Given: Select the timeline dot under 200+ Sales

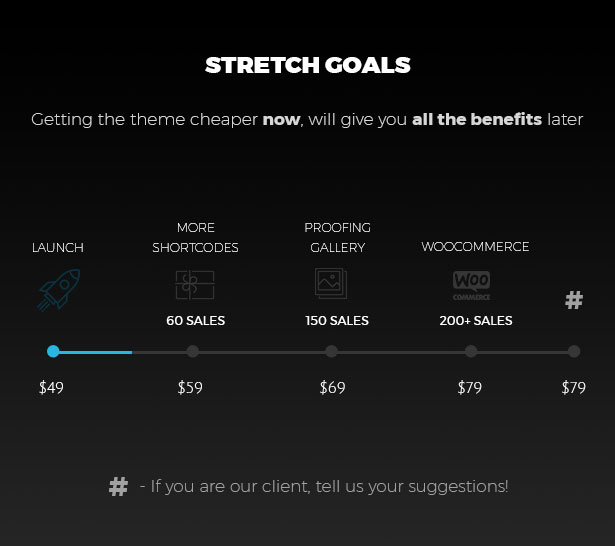Looking at the screenshot, I should pyautogui.click(x=471, y=351).
